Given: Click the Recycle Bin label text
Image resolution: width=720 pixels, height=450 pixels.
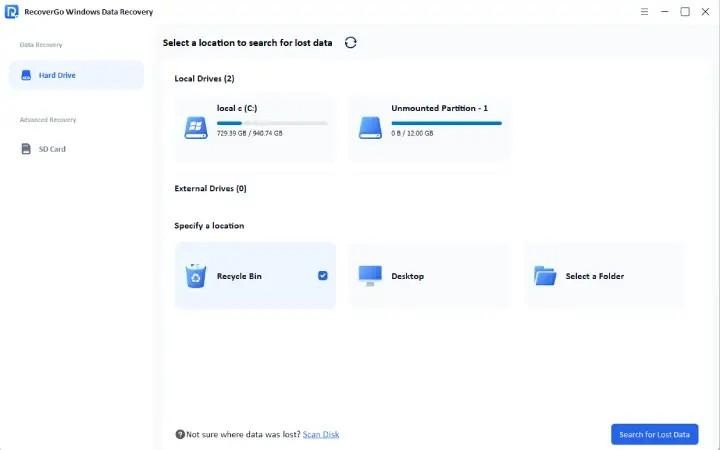Looking at the screenshot, I should pos(239,276).
